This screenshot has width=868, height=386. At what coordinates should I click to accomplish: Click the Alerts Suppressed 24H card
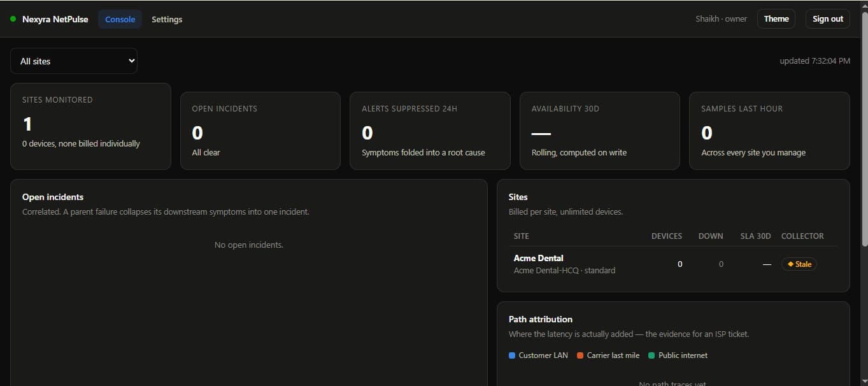[430, 131]
